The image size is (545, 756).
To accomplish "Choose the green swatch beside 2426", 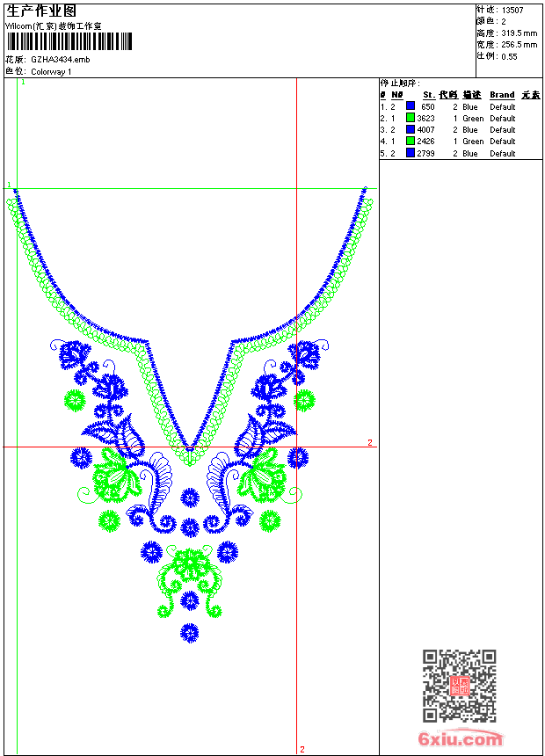I will tap(411, 141).
